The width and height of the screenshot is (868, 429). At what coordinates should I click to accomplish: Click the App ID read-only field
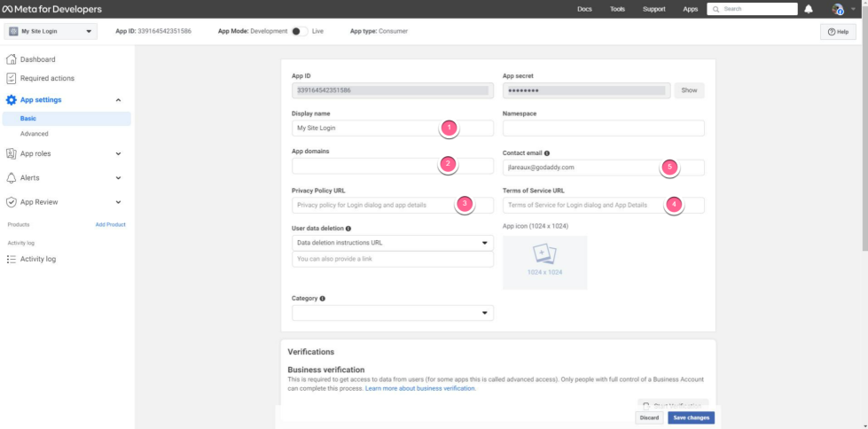pyautogui.click(x=393, y=90)
